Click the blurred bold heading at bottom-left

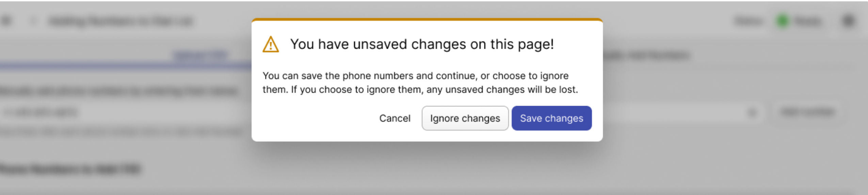70,169
